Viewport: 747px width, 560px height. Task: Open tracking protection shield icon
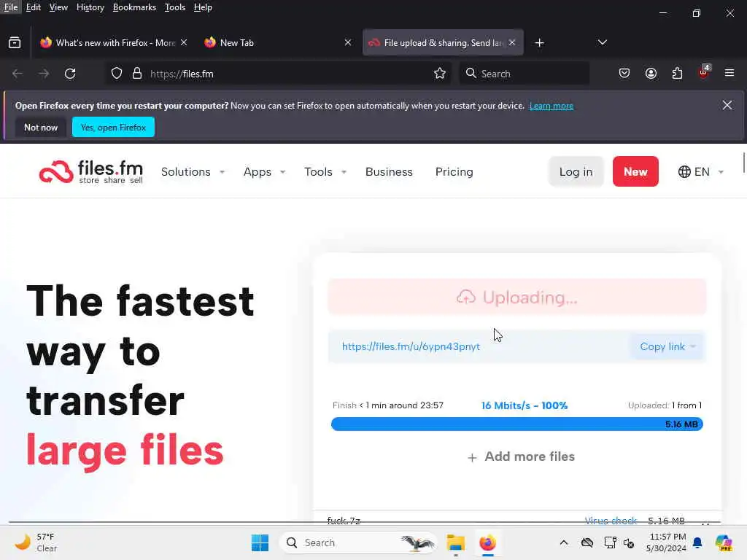coord(117,74)
